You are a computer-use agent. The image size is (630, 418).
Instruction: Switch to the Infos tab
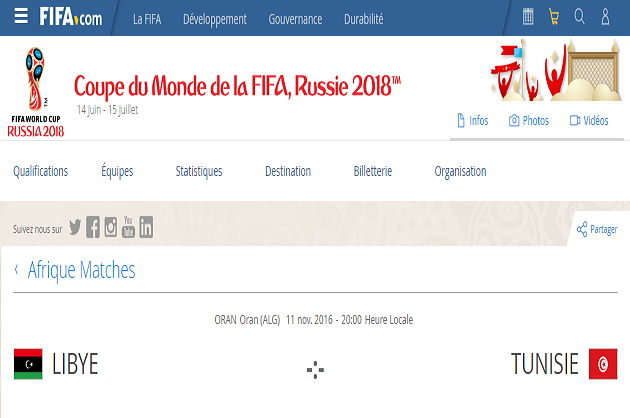(473, 121)
